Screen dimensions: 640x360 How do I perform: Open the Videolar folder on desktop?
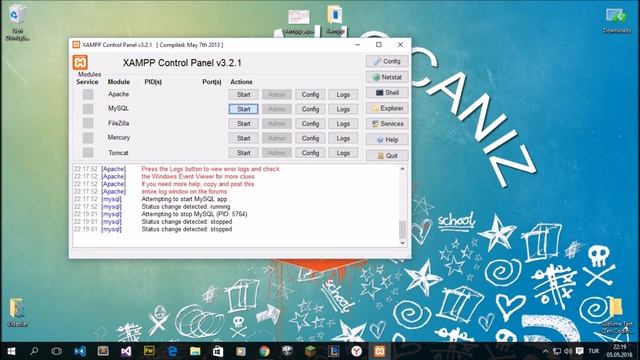[17, 312]
